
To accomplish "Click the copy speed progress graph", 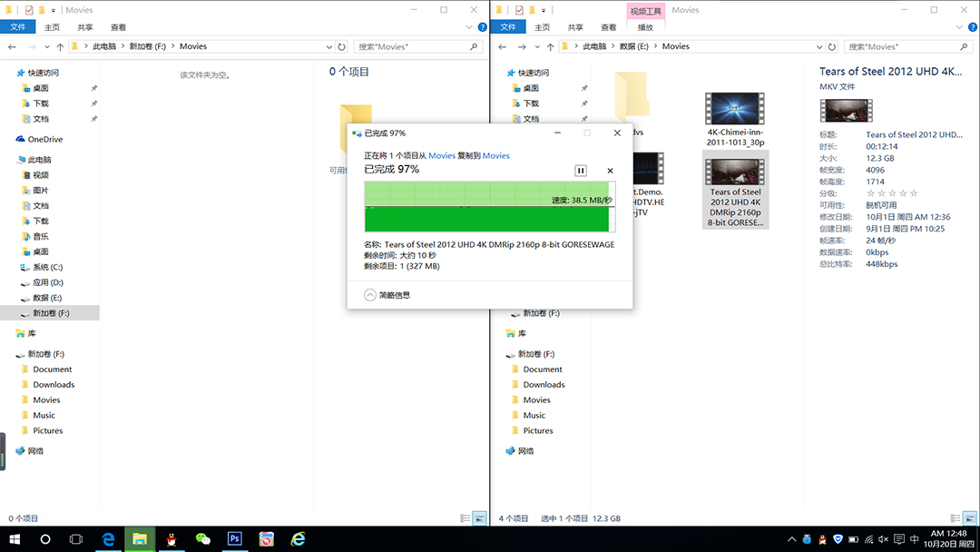I will (x=489, y=206).
